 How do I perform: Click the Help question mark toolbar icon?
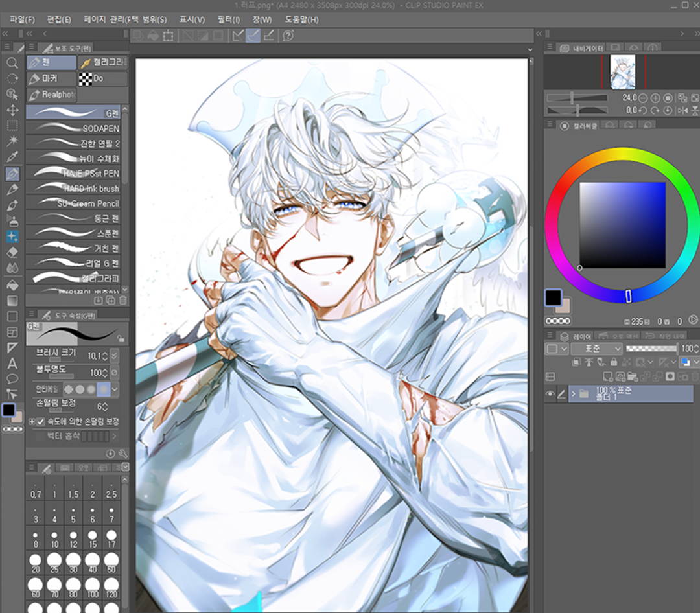(x=288, y=36)
